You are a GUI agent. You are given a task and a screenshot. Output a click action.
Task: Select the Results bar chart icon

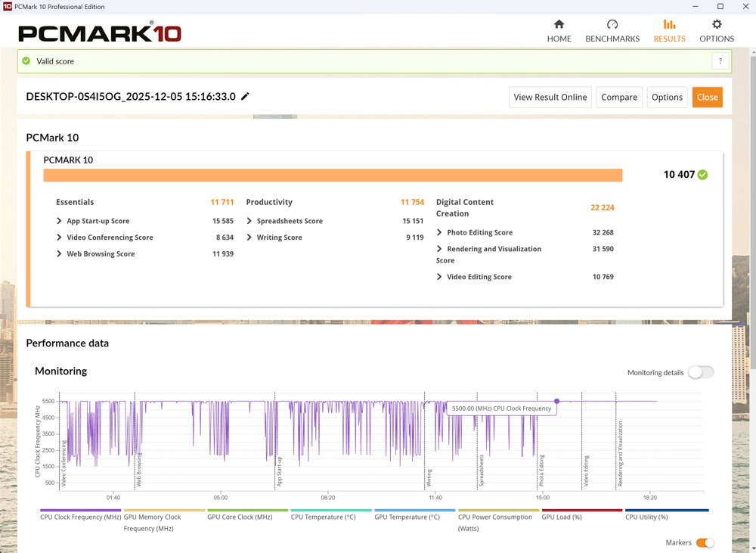click(x=669, y=24)
